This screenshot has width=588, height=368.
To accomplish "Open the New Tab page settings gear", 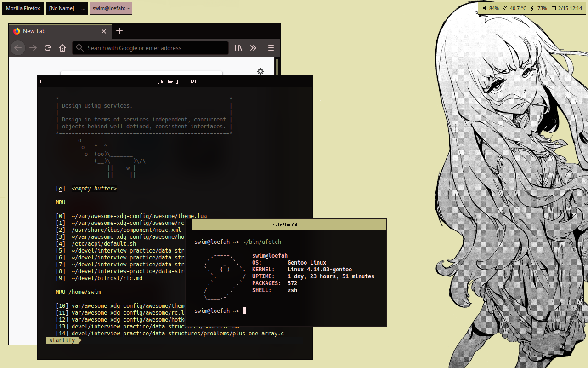I will pyautogui.click(x=260, y=71).
